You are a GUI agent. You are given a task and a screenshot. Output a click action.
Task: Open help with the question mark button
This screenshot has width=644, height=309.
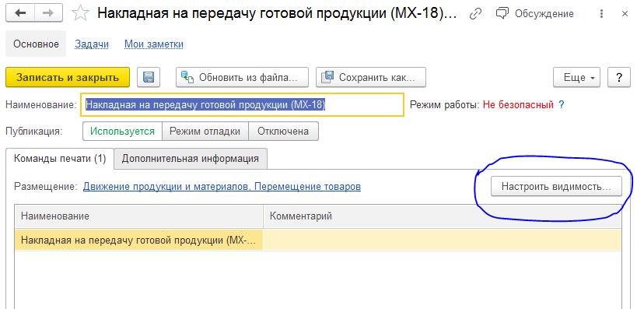point(619,77)
